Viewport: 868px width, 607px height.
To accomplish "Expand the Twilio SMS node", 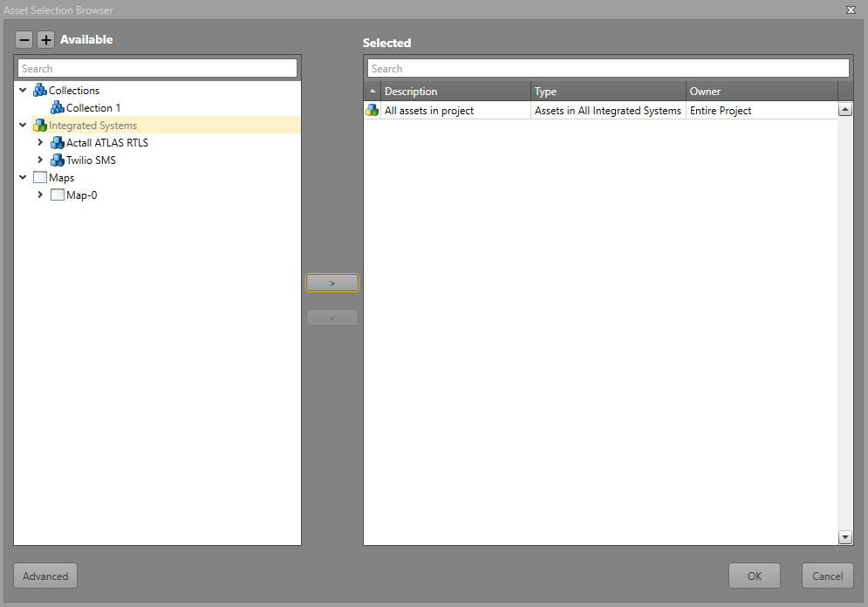I will pos(40,160).
